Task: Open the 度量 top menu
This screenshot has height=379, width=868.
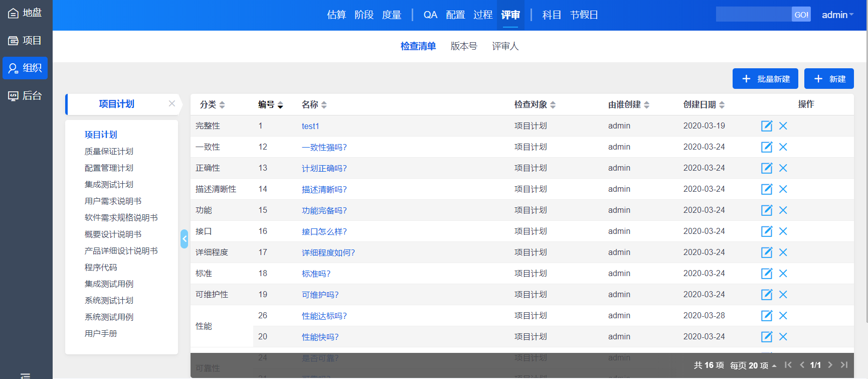Action: pyautogui.click(x=392, y=15)
